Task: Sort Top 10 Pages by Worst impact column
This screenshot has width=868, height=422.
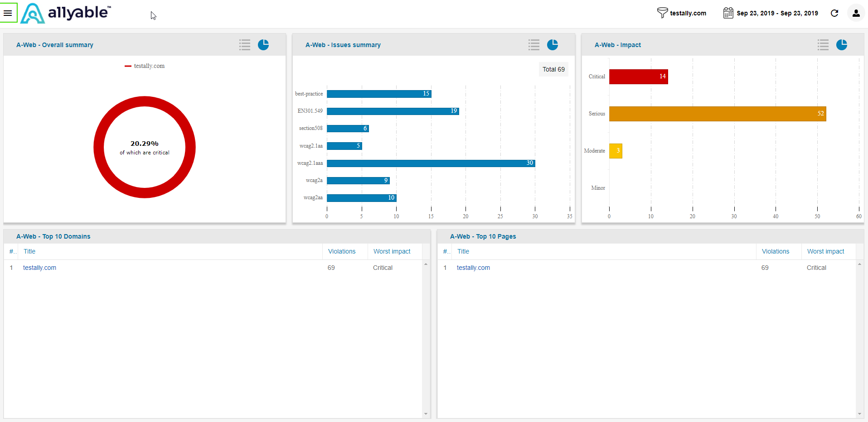Action: click(x=825, y=251)
